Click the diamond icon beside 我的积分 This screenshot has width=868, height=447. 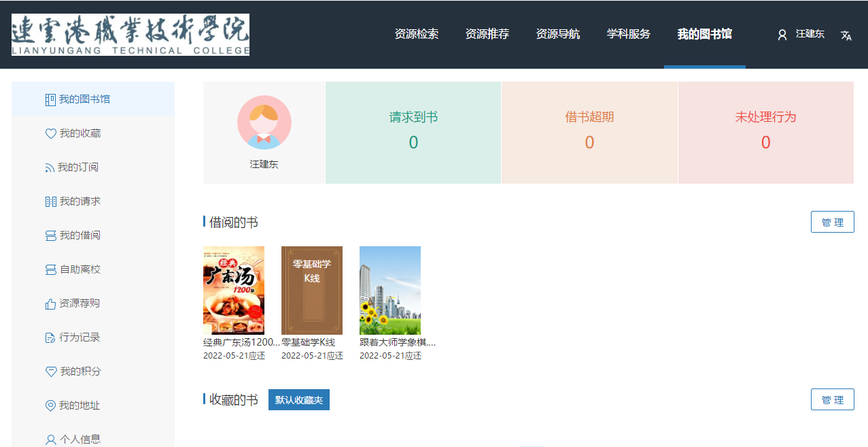[x=50, y=372]
